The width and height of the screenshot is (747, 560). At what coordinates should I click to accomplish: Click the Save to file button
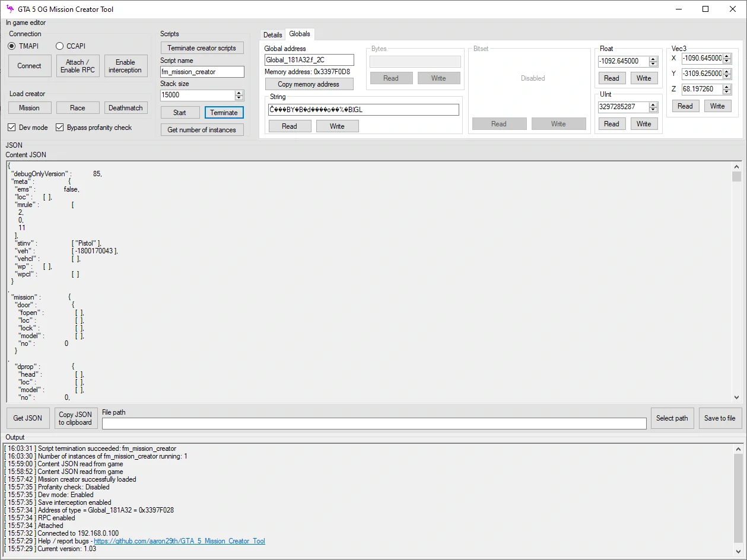pyautogui.click(x=720, y=418)
